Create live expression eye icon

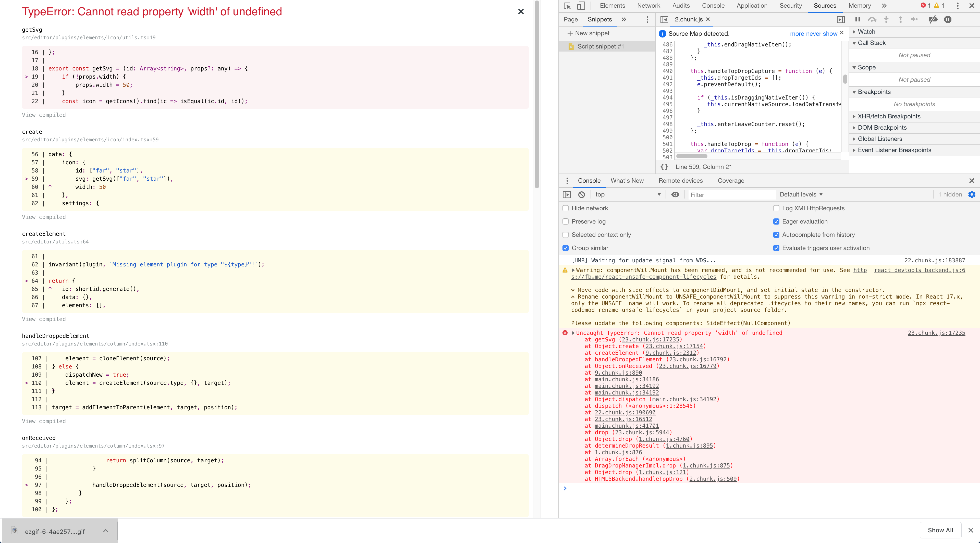(x=675, y=195)
